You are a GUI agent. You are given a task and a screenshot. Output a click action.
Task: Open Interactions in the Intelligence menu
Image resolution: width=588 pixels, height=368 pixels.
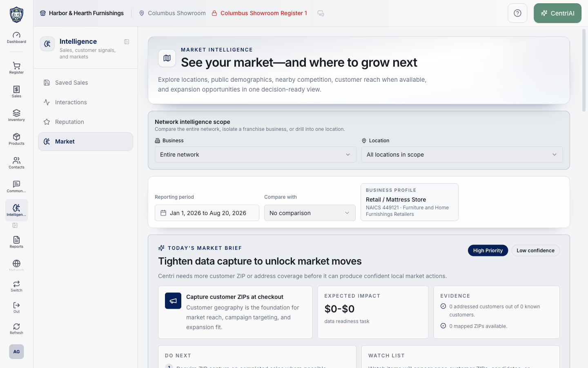(x=85, y=102)
